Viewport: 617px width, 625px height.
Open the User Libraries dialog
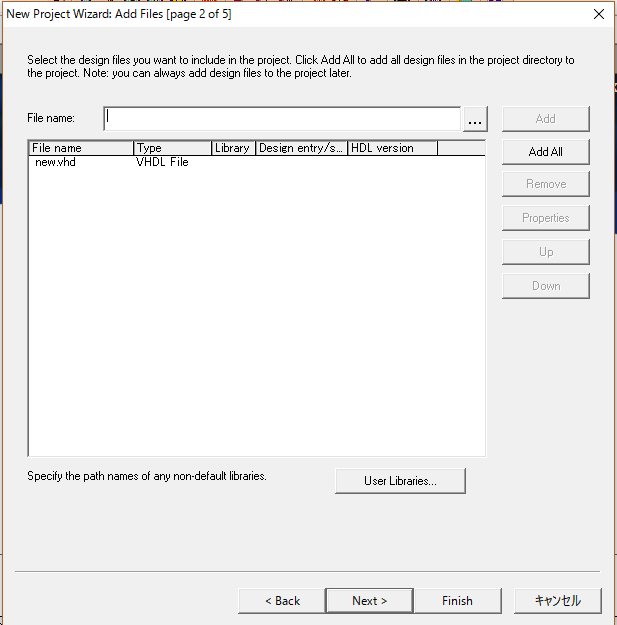coord(400,481)
